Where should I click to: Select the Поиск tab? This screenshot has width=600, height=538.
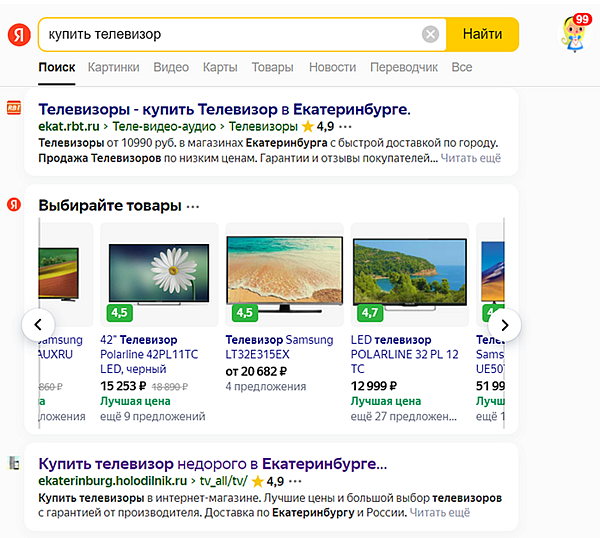57,67
